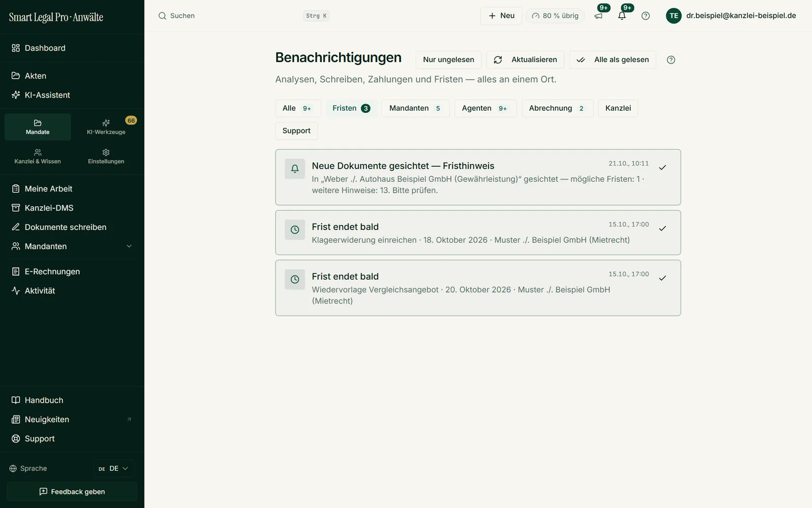This screenshot has width=812, height=508.
Task: Open the notifications bell in the header
Action: tap(622, 16)
